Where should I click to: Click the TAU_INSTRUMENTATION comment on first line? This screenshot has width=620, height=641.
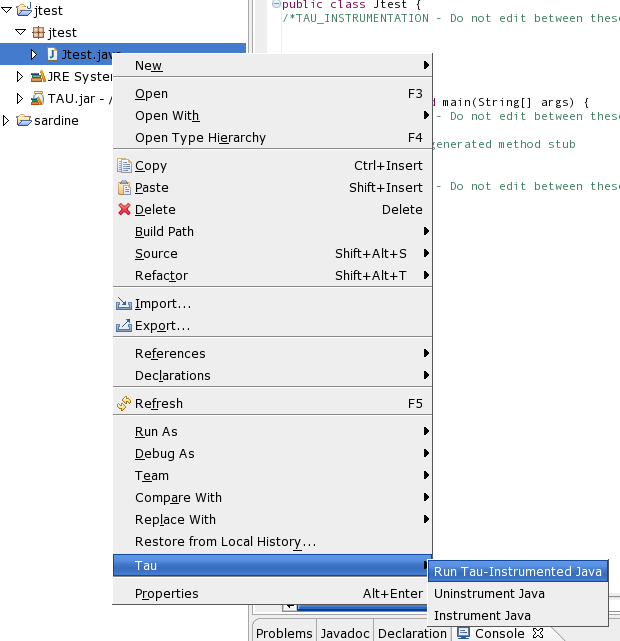click(x=451, y=18)
